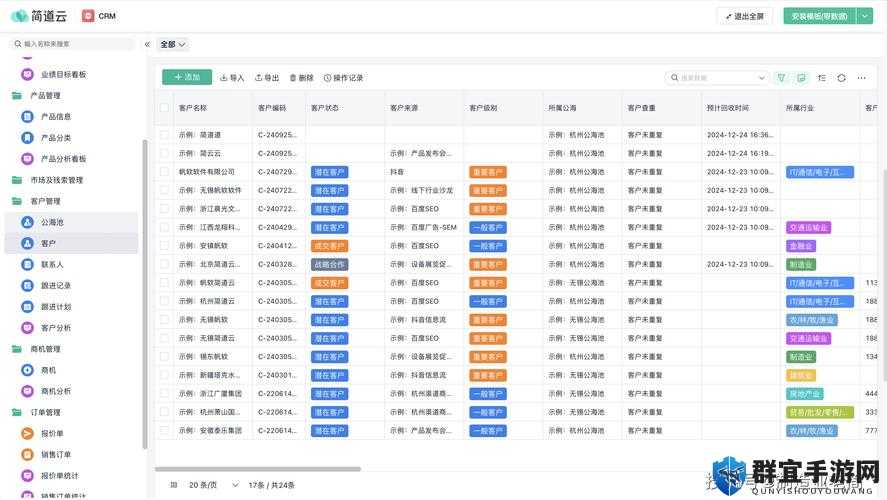Open 客户分析 dashboard icon
The image size is (887, 500).
click(27, 327)
